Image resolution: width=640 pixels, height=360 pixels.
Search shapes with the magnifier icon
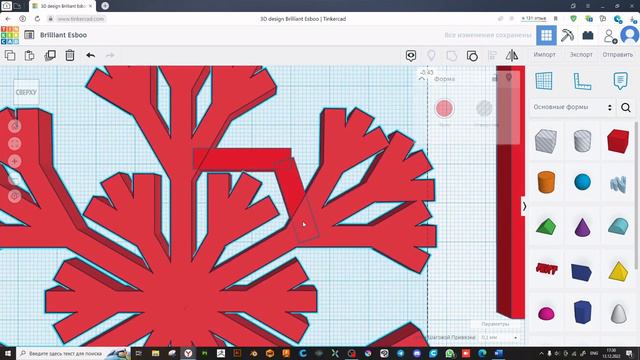(626, 107)
